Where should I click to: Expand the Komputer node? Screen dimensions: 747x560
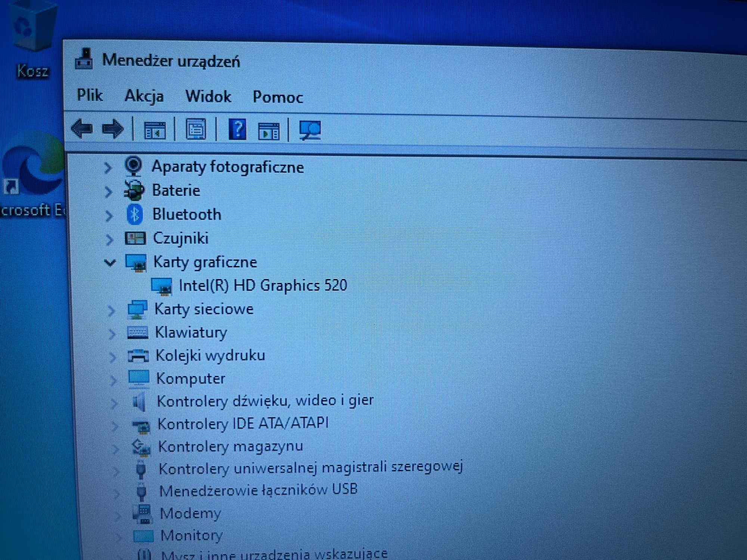click(x=113, y=380)
